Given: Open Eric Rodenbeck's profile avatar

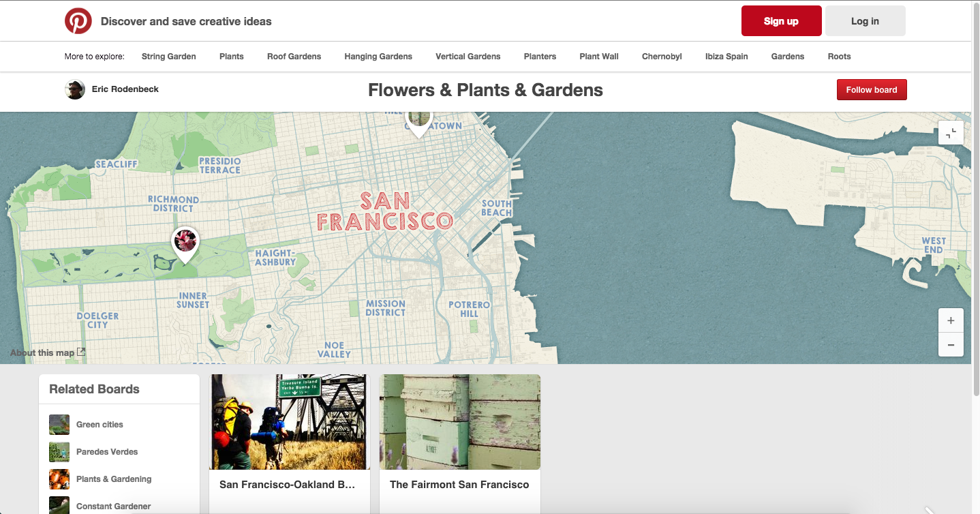Looking at the screenshot, I should [75, 89].
